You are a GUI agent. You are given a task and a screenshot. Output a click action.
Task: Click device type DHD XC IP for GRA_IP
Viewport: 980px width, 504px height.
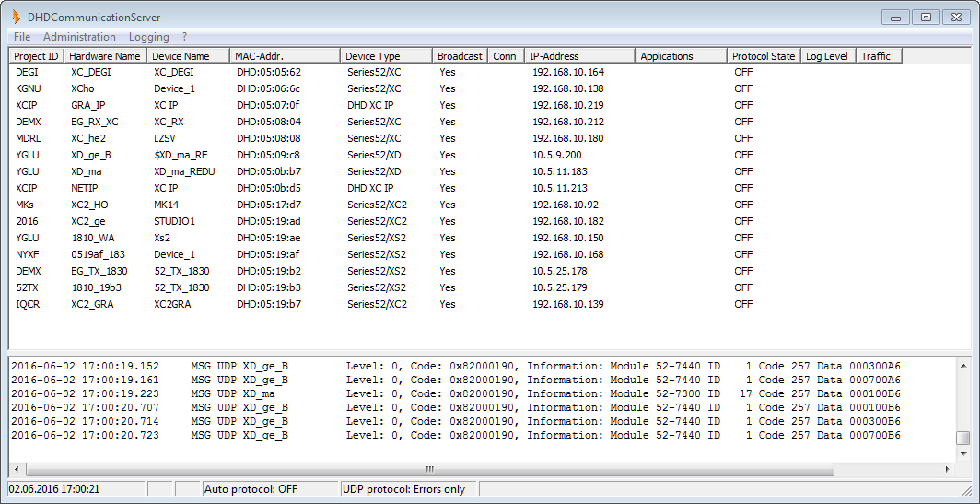click(x=370, y=105)
